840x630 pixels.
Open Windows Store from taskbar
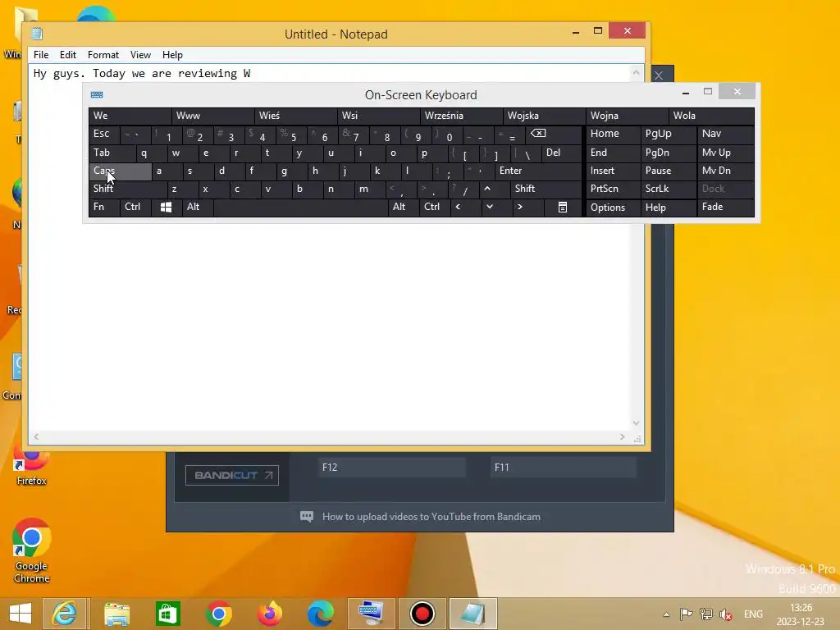click(167, 614)
